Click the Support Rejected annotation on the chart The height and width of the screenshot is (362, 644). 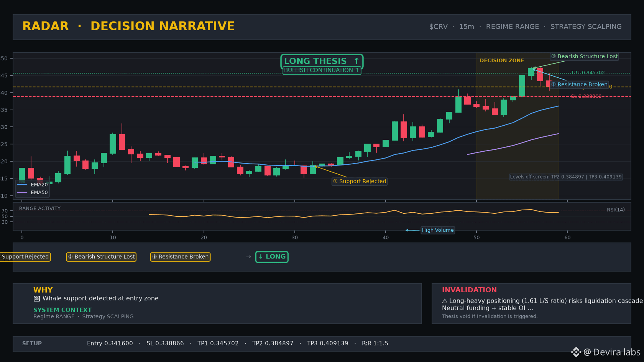360,181
